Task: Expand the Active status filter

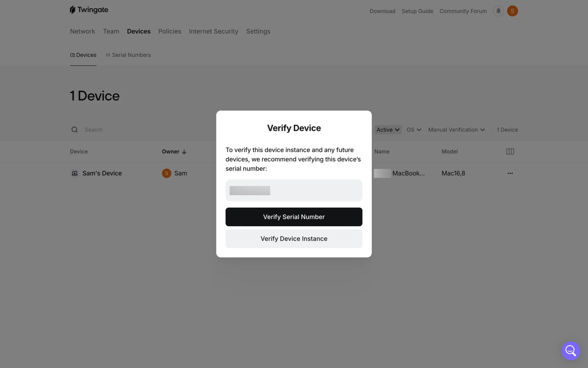Action: (x=388, y=130)
